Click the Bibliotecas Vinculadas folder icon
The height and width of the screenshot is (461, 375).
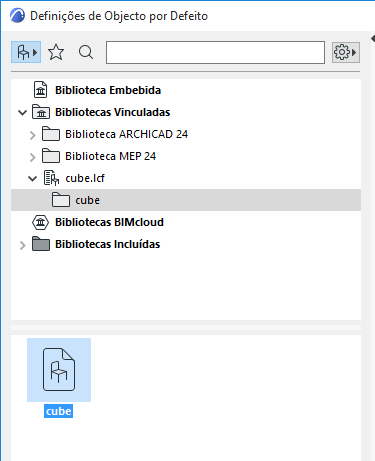41,112
